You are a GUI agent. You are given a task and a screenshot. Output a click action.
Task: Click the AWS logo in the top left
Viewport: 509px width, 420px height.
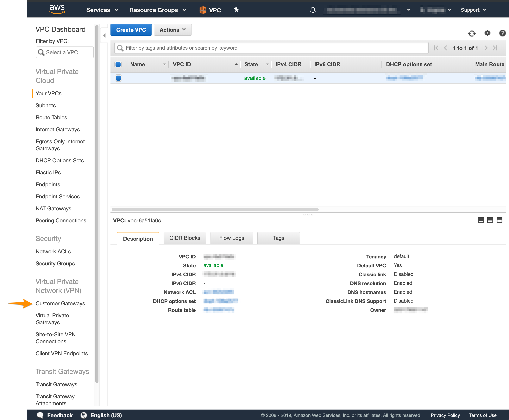(x=57, y=9)
